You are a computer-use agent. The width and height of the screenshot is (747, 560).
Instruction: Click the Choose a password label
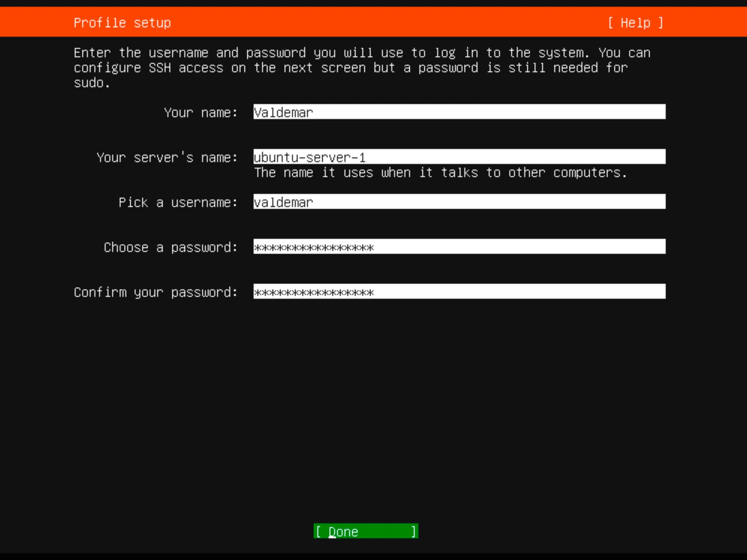pyautogui.click(x=158, y=246)
